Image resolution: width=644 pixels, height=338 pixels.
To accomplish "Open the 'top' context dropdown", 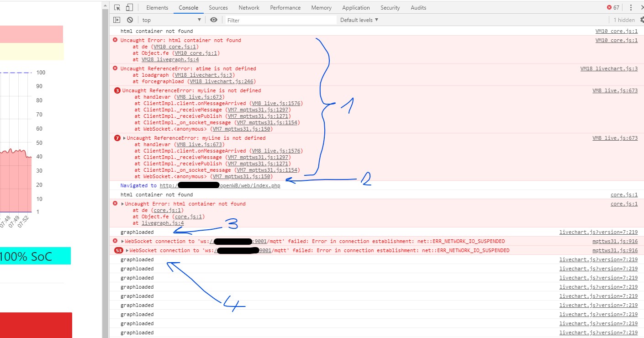I will [171, 20].
